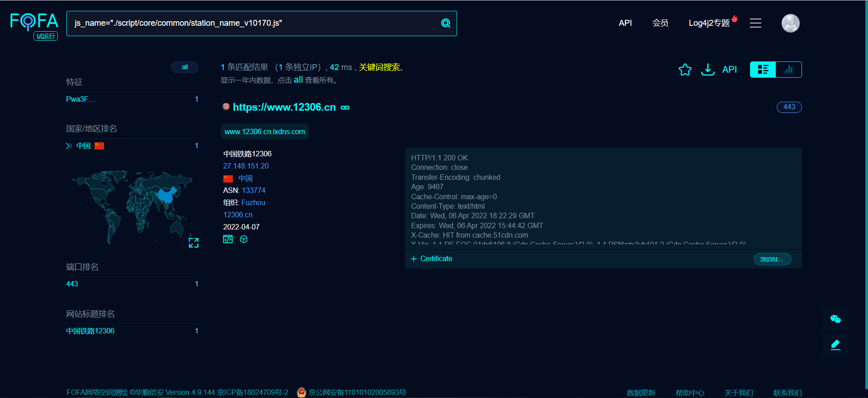Filter by port 443 in sidebar

pos(72,284)
